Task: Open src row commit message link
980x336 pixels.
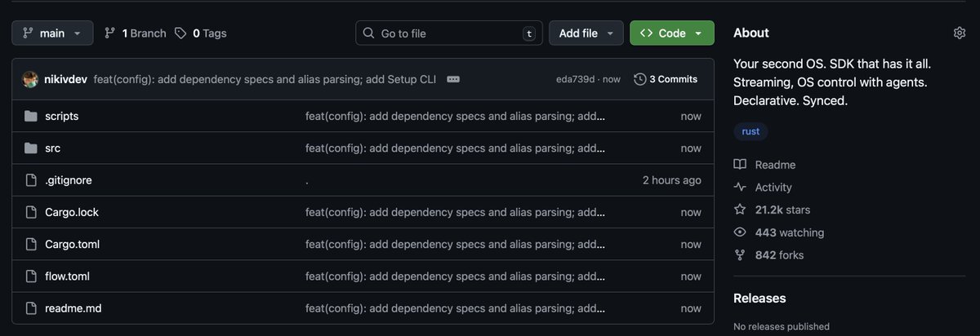Action: 456,148
